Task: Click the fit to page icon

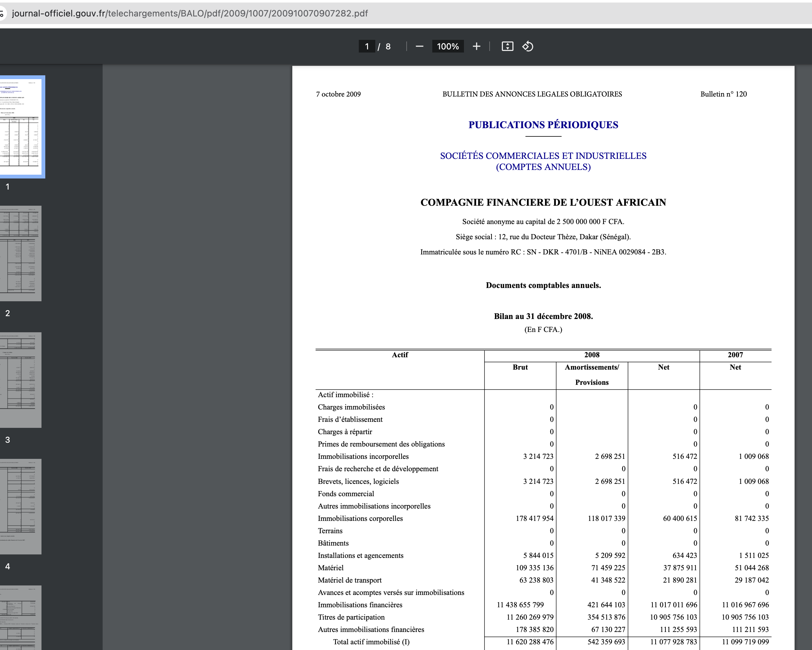Action: [507, 46]
